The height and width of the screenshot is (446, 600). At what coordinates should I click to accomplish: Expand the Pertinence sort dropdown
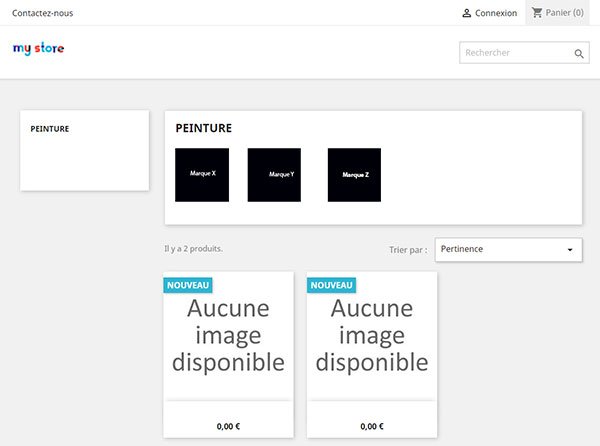click(x=509, y=250)
